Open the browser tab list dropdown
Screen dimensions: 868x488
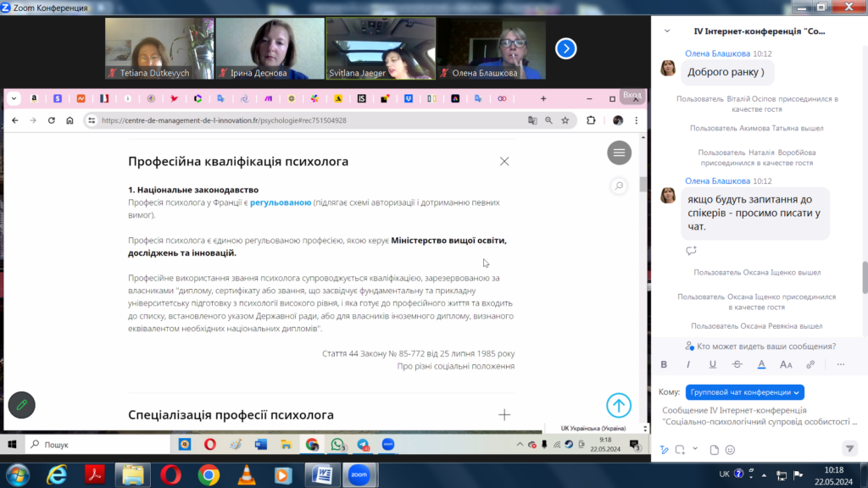(14, 98)
